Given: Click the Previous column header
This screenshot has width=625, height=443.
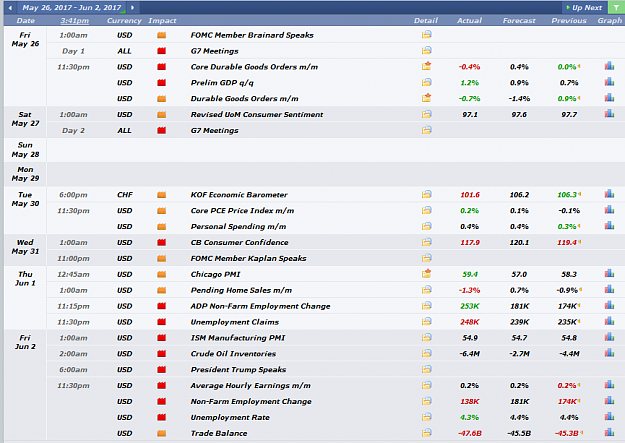Looking at the screenshot, I should 569,21.
